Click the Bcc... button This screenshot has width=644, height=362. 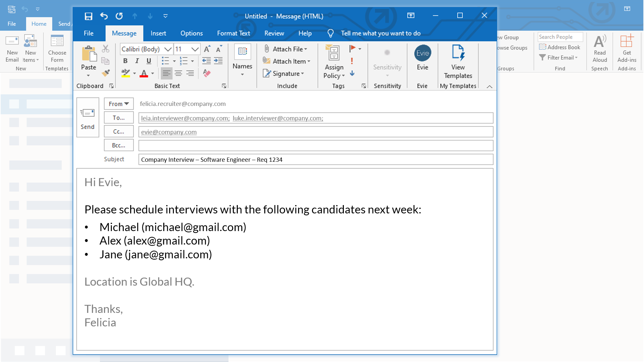(119, 145)
